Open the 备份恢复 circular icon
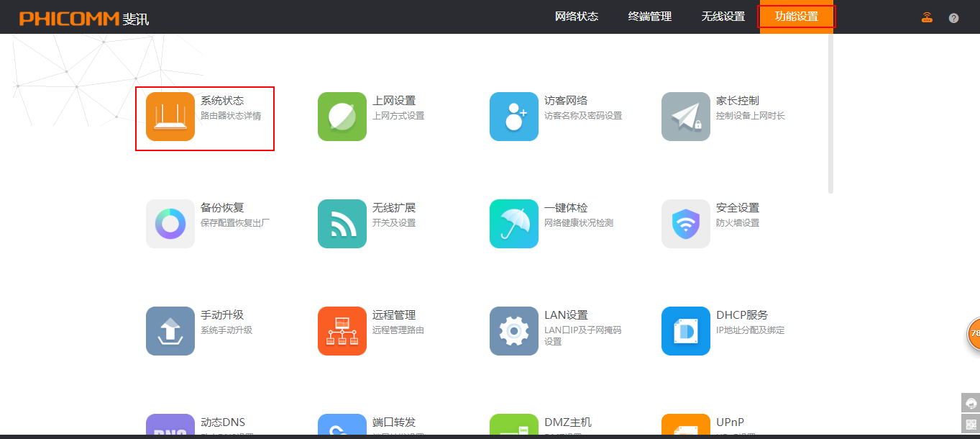This screenshot has width=980, height=439. [x=170, y=224]
